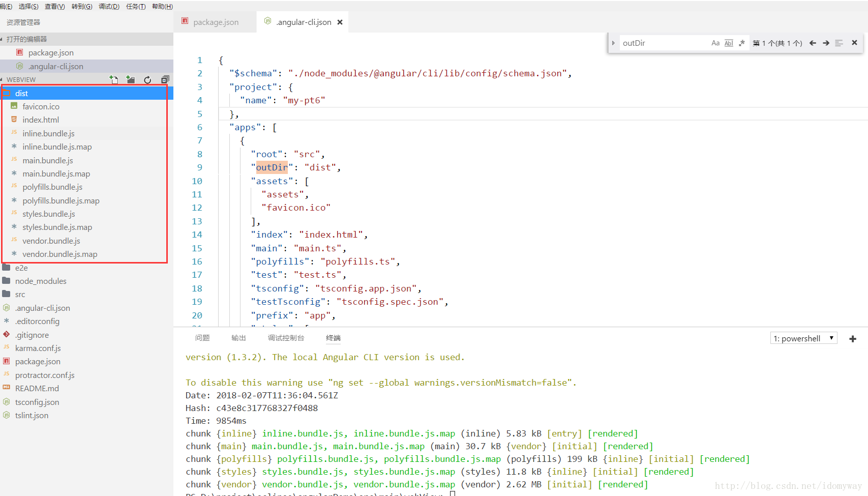Open tsconfig.json file
Screen dimensions: 868x496
[86, 402]
